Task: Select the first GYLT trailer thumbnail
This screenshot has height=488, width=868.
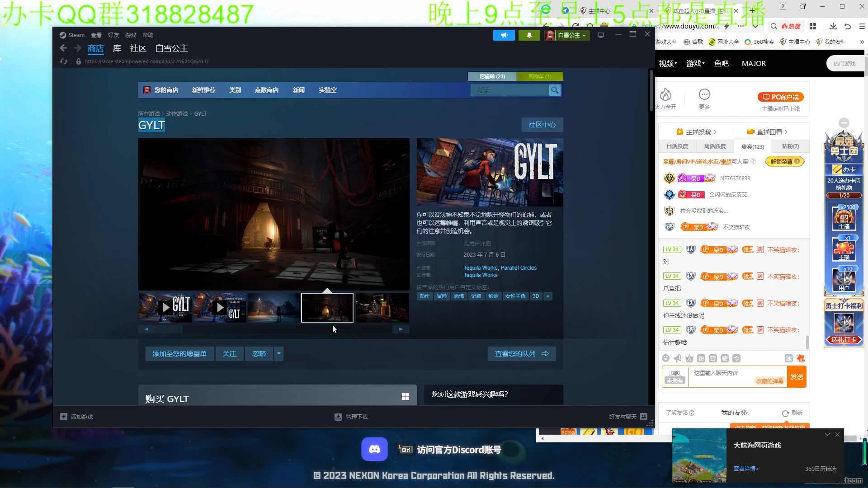Action: pos(165,308)
